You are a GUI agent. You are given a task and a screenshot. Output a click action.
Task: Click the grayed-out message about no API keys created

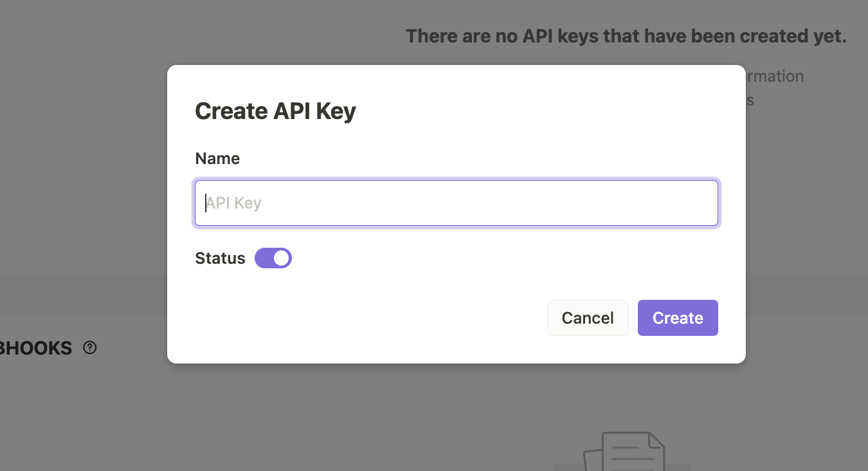(x=626, y=35)
